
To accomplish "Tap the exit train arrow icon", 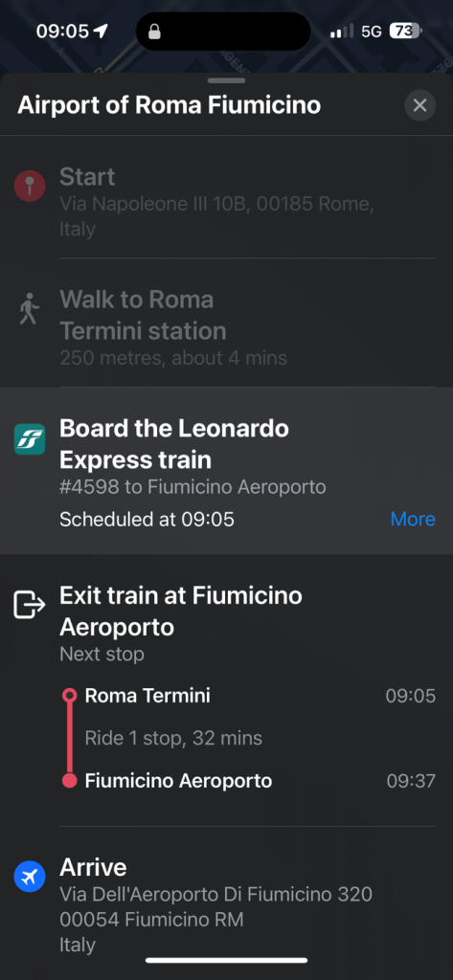I will pos(30,605).
